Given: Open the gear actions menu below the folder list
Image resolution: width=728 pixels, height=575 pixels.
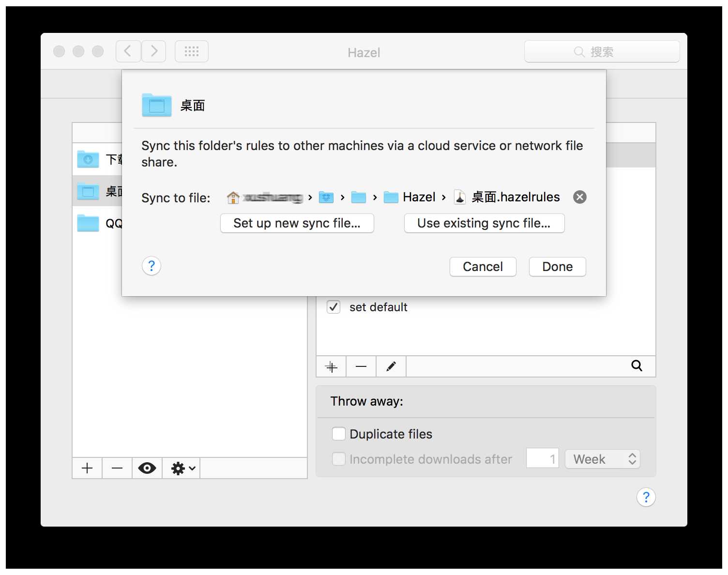Looking at the screenshot, I should 182,468.
